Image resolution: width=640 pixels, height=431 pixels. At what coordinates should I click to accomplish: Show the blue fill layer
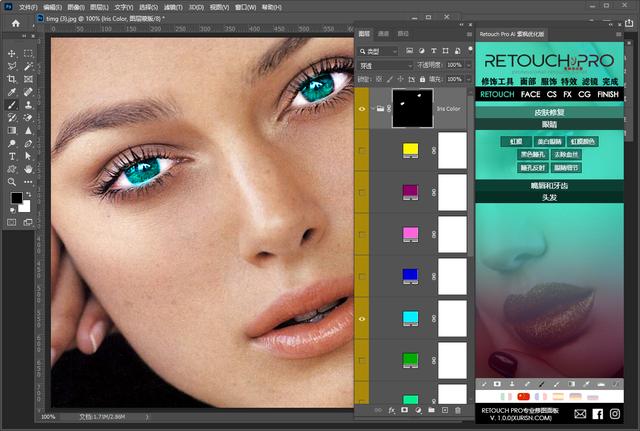coord(362,277)
